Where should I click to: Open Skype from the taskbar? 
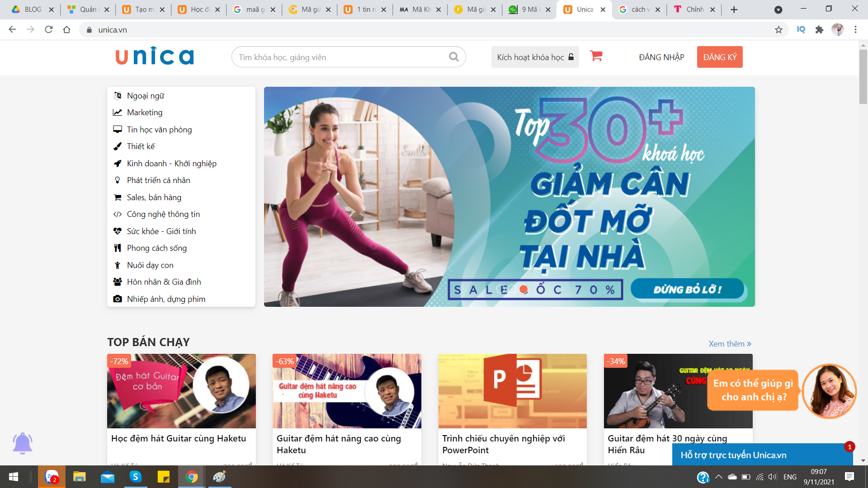[x=135, y=477]
